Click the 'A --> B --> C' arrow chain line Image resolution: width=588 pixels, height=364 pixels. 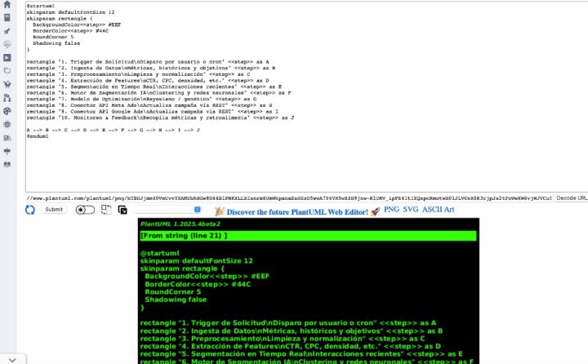coord(113,130)
